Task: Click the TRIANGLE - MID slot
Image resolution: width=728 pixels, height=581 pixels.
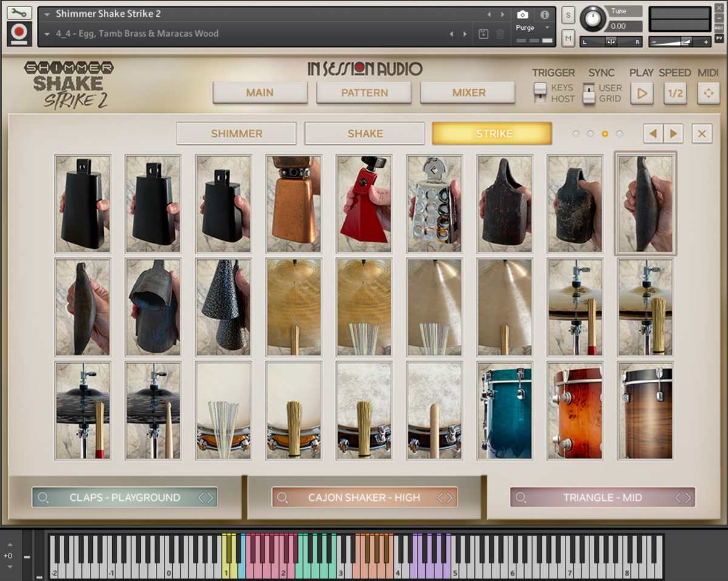Action: tap(602, 497)
